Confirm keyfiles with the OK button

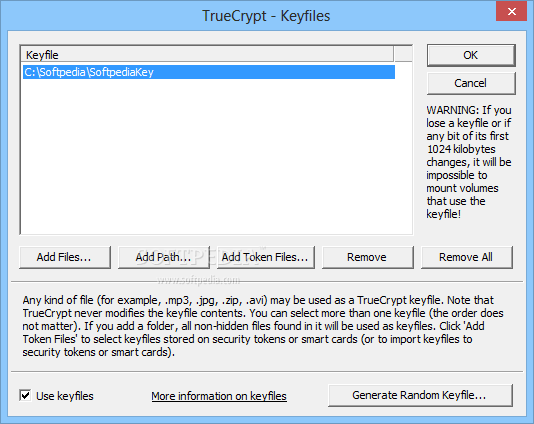tap(471, 55)
